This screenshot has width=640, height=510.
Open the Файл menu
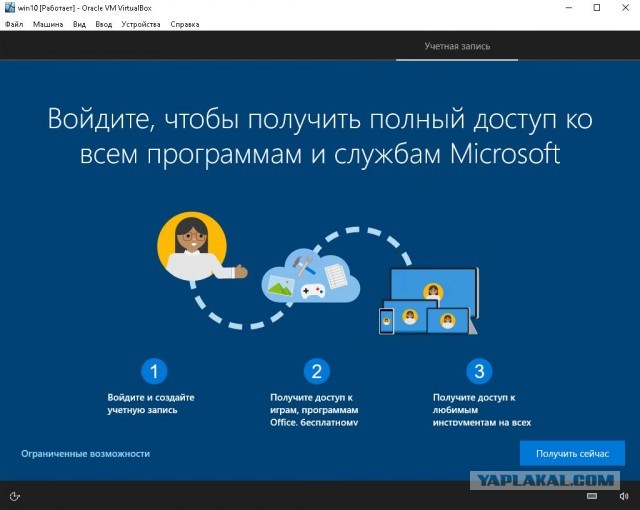click(x=14, y=24)
